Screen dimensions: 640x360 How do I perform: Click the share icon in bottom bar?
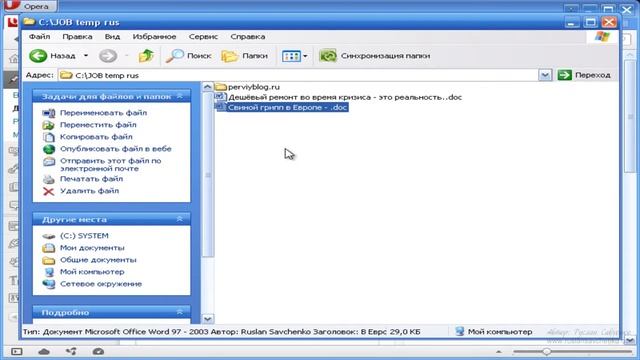pyautogui.click(x=71, y=351)
